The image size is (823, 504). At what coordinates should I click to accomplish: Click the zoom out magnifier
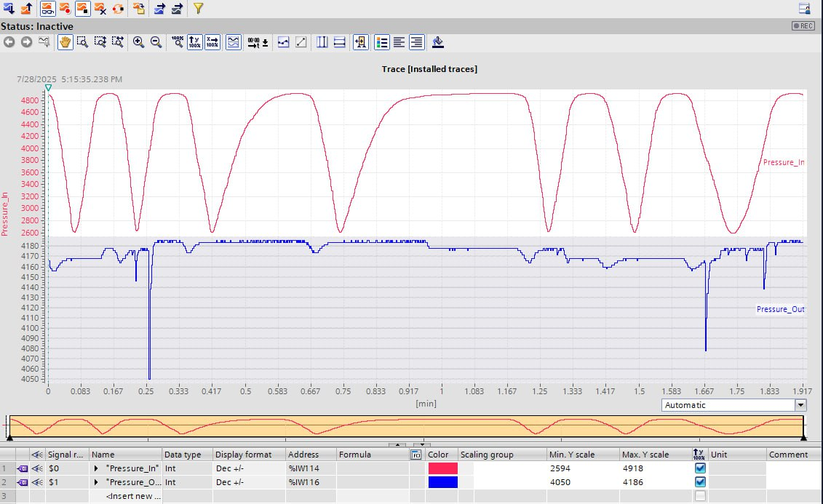156,42
